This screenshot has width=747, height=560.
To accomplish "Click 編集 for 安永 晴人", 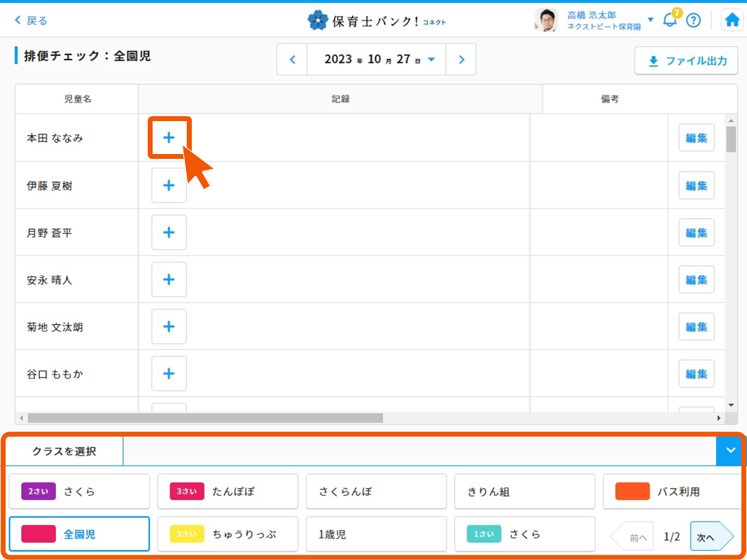I will pos(696,280).
